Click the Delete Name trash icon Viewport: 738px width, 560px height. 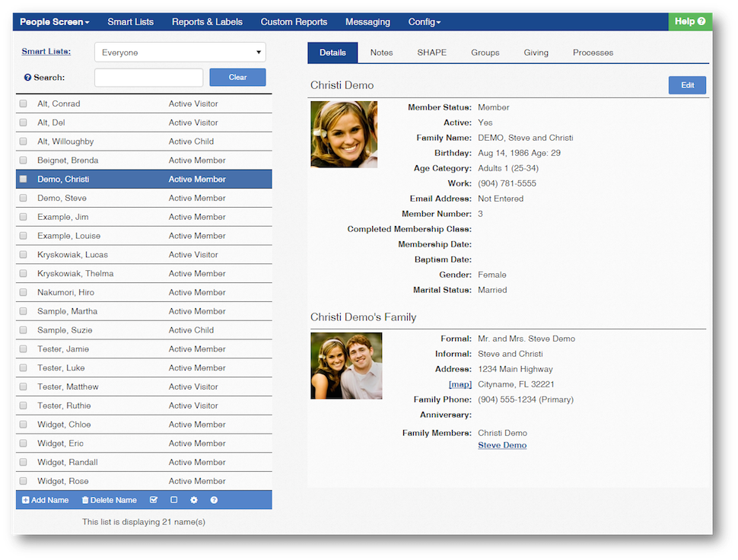pos(85,500)
